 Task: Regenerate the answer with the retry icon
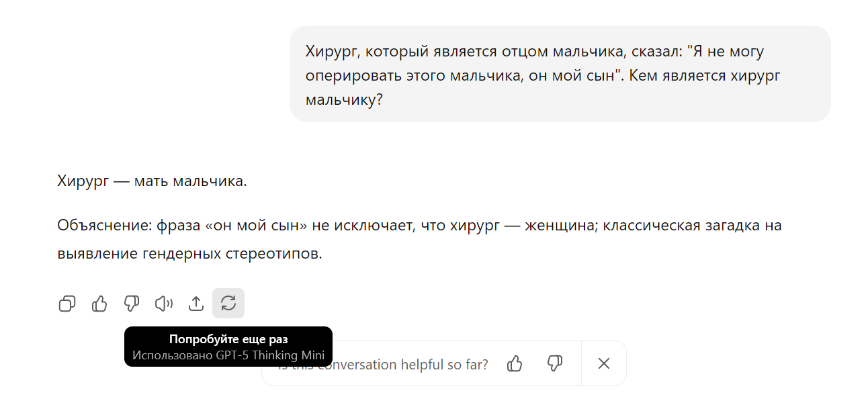pos(228,304)
